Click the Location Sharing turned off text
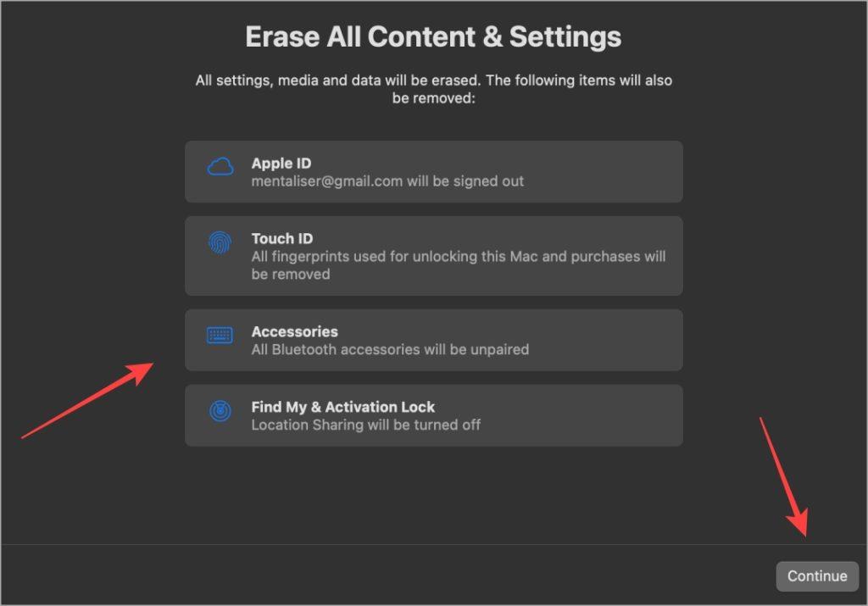Viewport: 868px width, 606px height. [x=366, y=425]
